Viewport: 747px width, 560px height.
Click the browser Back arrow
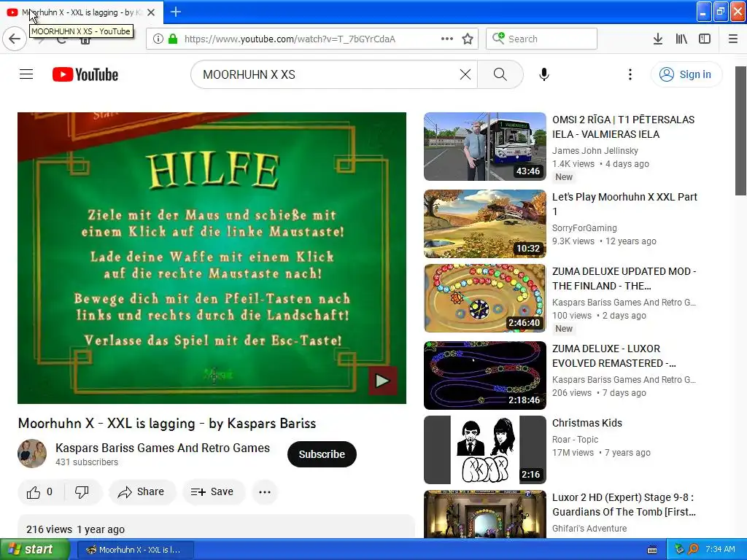15,39
